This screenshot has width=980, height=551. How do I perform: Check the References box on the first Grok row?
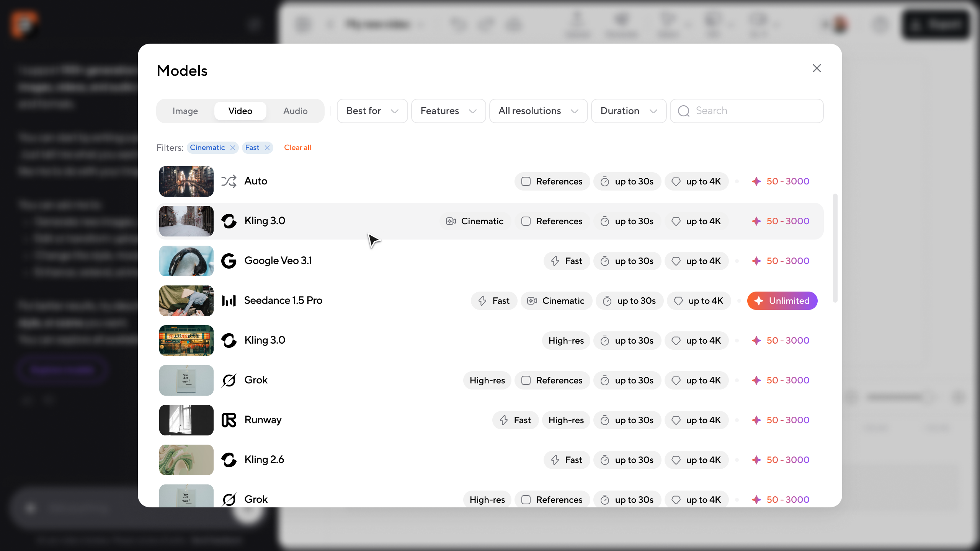click(x=526, y=380)
